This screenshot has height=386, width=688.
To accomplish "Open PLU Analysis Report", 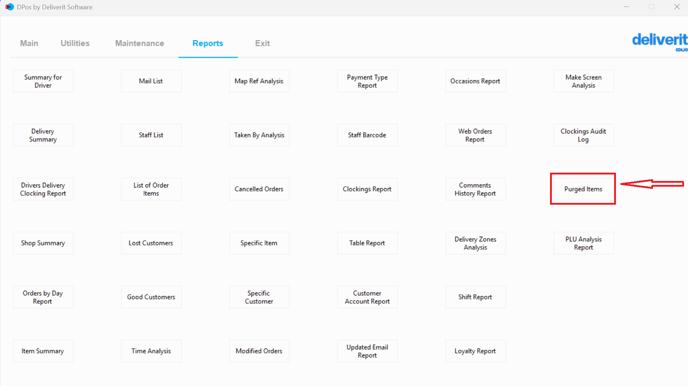I will pos(583,243).
